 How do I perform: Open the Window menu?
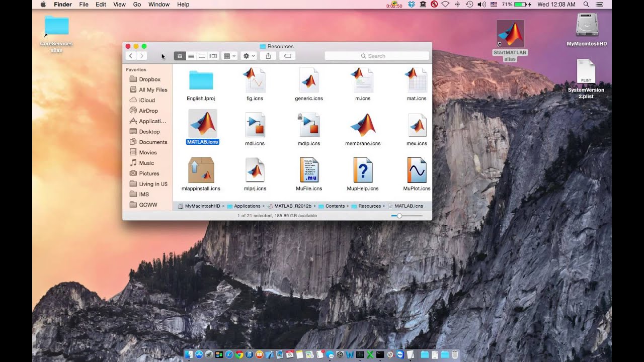(159, 5)
